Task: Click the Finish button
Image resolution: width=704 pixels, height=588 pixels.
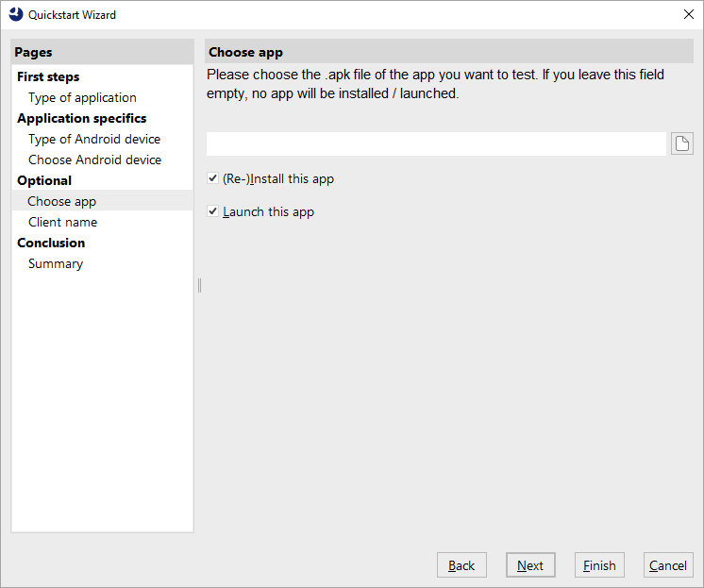Action: [599, 565]
